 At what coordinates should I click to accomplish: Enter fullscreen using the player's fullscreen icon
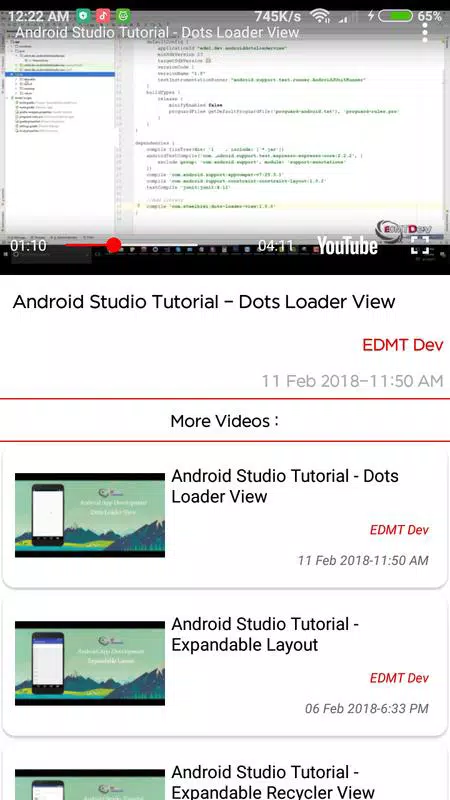point(420,245)
